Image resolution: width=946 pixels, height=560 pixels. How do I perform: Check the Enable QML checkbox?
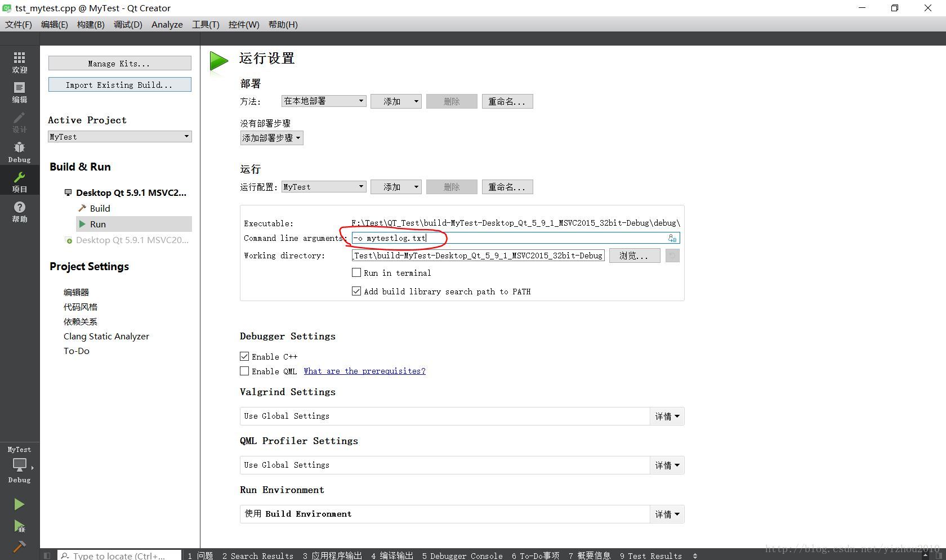click(x=244, y=371)
